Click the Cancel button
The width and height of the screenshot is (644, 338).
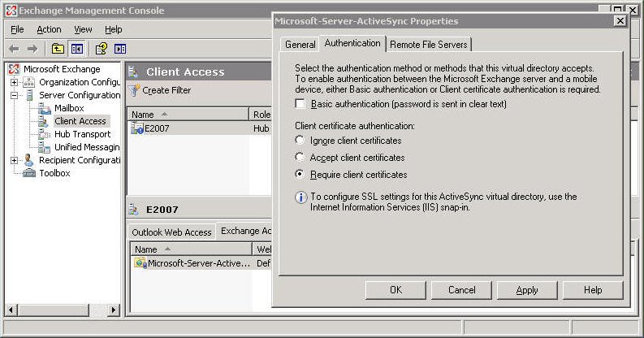tap(461, 290)
